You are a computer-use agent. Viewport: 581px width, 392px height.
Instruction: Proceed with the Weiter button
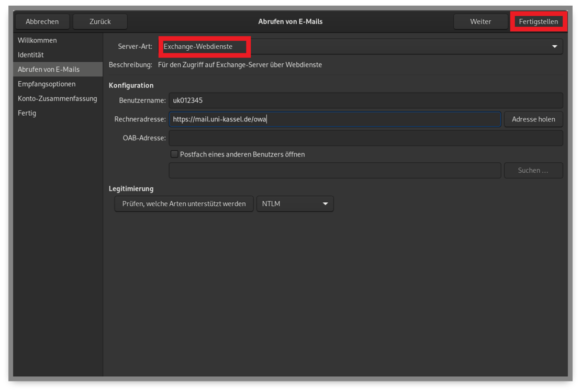pos(481,21)
